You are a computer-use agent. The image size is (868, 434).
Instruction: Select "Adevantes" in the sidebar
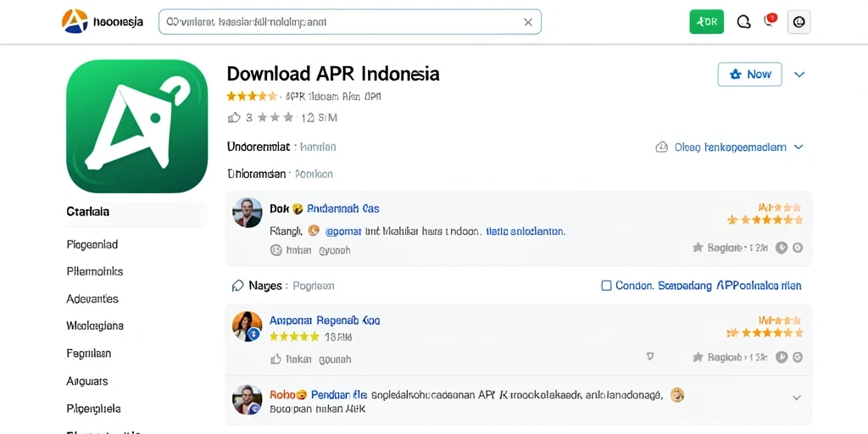pyautogui.click(x=92, y=299)
